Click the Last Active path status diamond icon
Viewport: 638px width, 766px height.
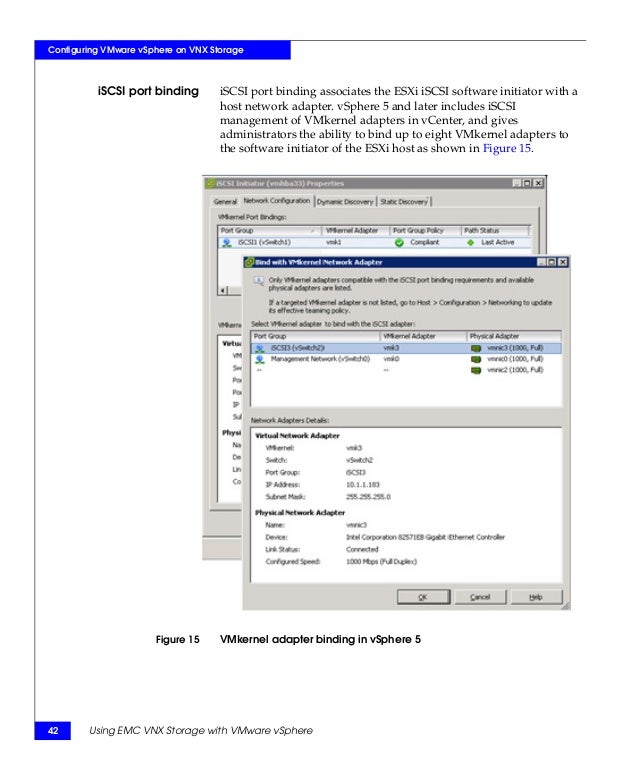pos(470,242)
